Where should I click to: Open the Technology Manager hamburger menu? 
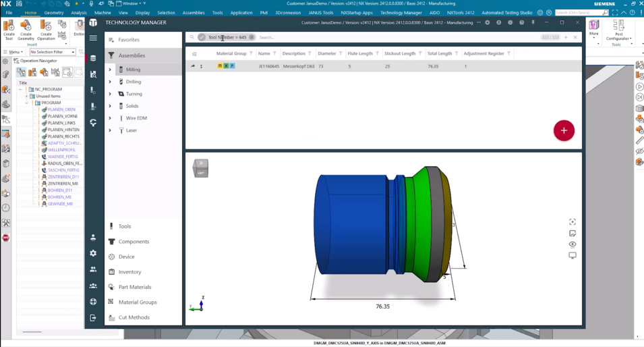click(93, 38)
